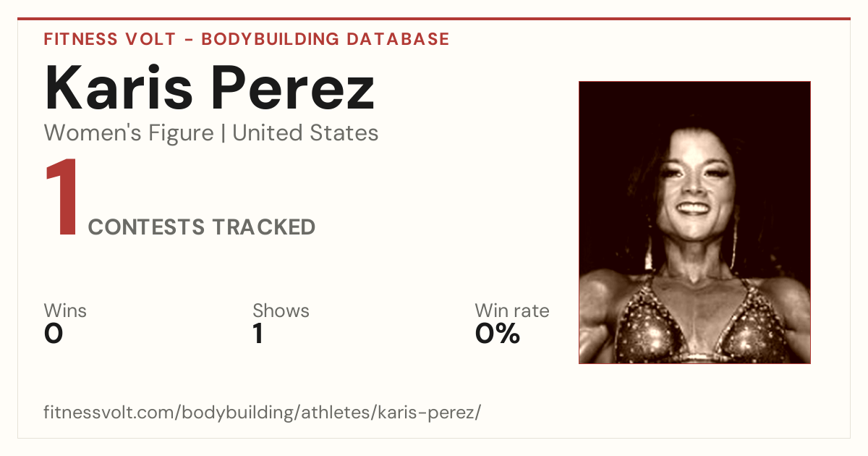
Task: Click the Wins stat label
Action: click(x=65, y=311)
